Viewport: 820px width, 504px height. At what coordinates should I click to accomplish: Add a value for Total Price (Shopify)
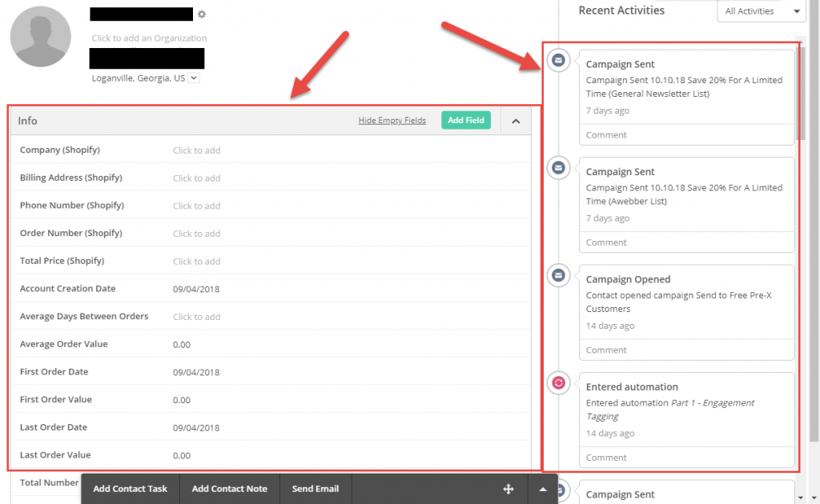[197, 261]
